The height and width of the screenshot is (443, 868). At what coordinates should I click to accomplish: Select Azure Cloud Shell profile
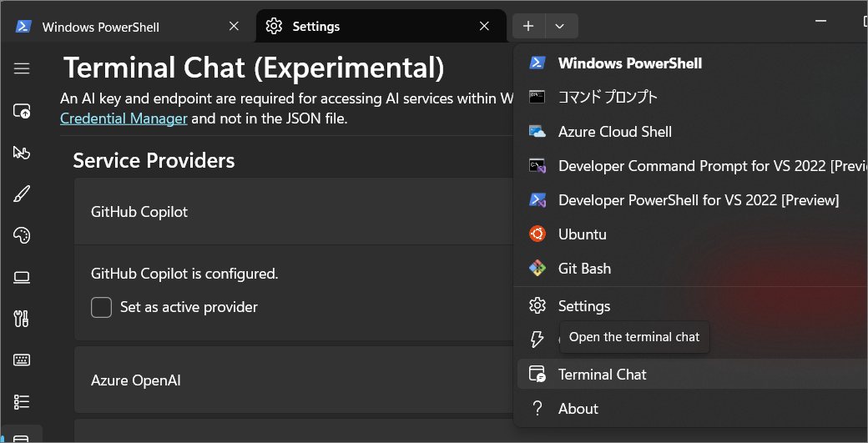(614, 132)
